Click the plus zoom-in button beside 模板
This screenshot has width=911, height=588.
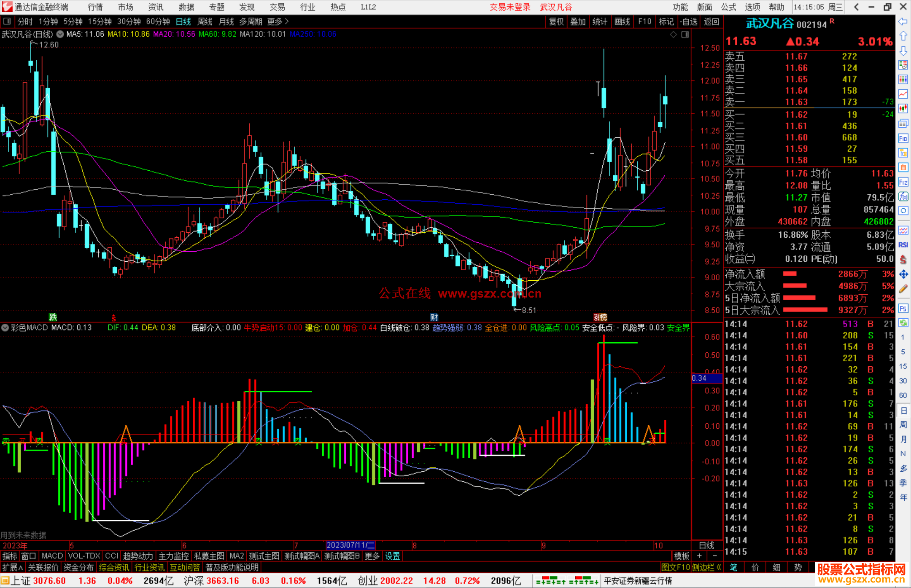(700, 556)
